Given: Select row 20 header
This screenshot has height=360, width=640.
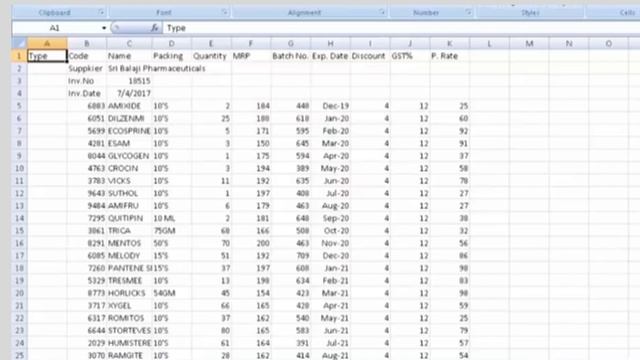Looking at the screenshot, I should click(x=19, y=293).
